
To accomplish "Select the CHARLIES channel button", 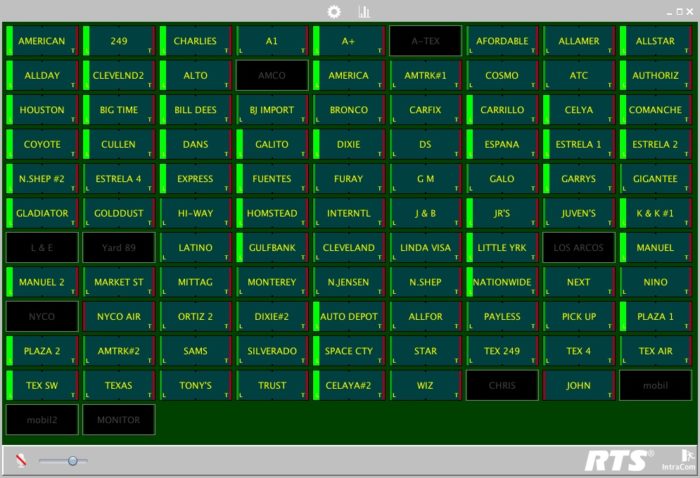I will coord(195,41).
